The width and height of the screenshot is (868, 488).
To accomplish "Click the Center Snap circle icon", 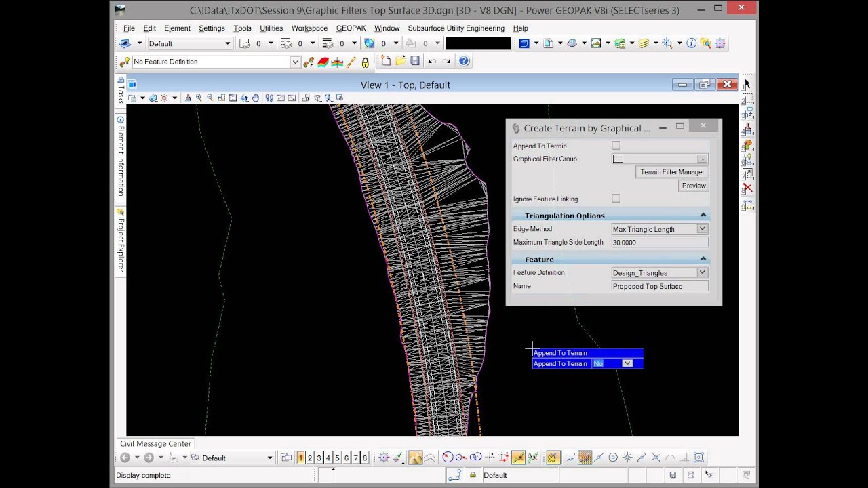I will 613,457.
